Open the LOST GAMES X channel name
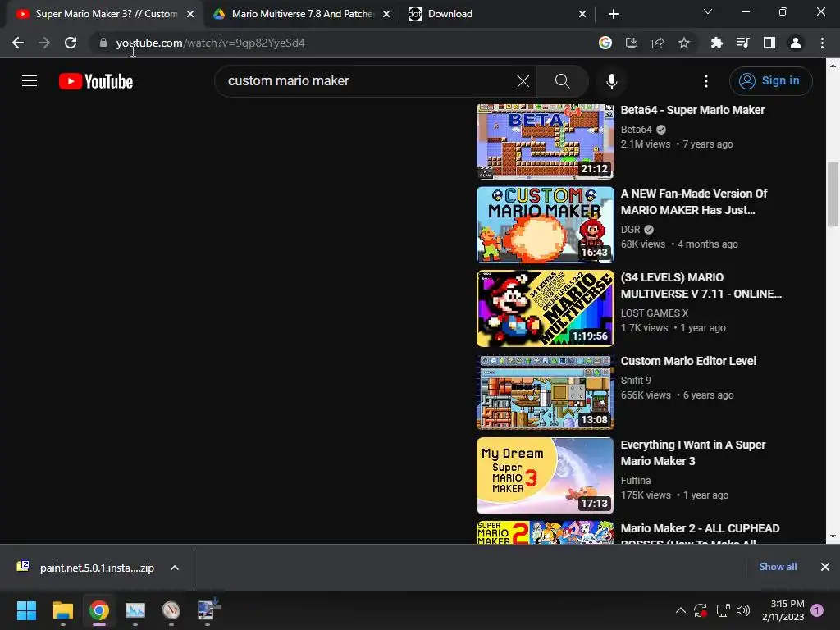Image resolution: width=840 pixels, height=630 pixels. click(654, 313)
